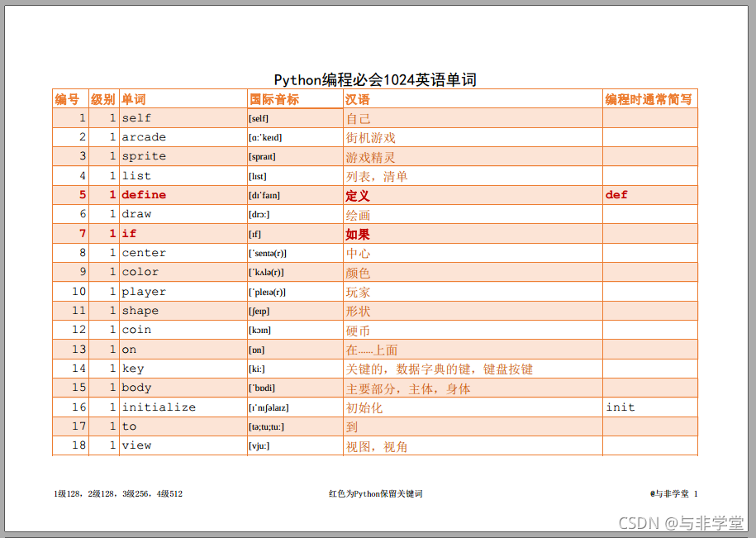The image size is (756, 538).
Task: Click the red Chinese meaning '如果'
Action: tap(358, 235)
